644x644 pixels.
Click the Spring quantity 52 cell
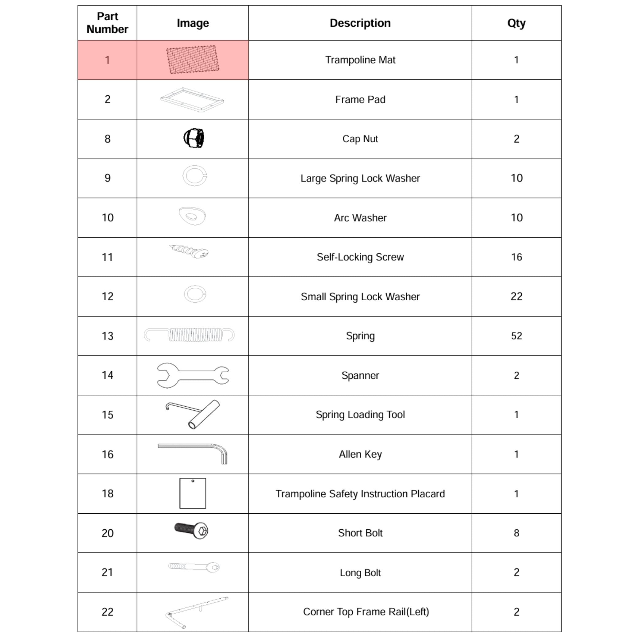(x=516, y=336)
